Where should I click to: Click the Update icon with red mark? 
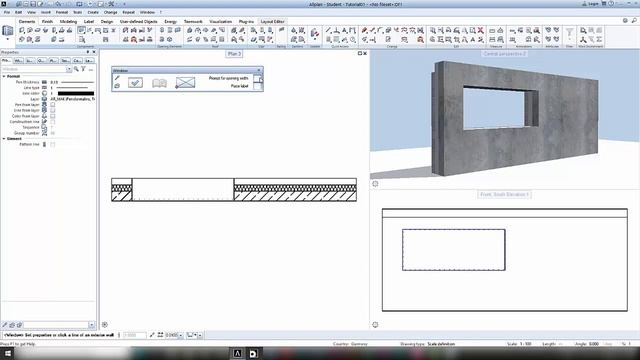tap(315, 33)
